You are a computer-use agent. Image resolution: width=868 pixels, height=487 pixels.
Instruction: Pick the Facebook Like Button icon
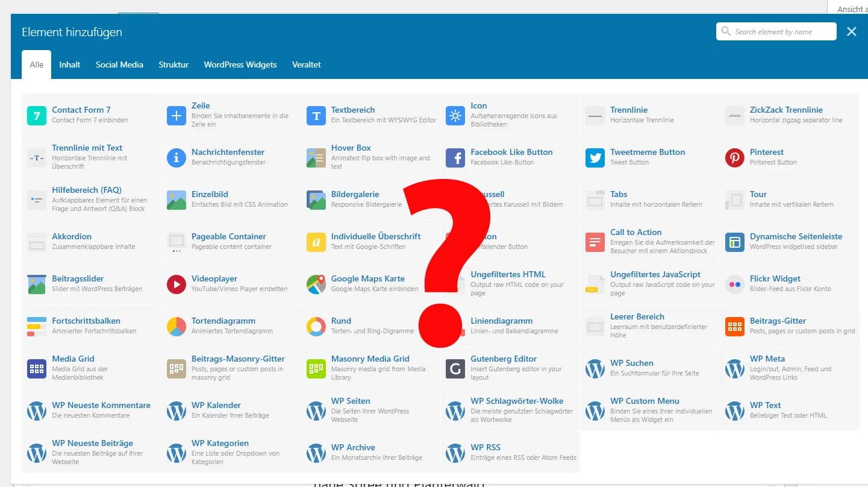pos(455,157)
